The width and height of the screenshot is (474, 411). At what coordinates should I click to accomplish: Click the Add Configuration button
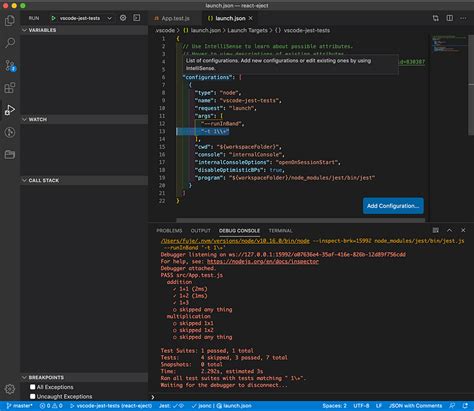point(393,206)
